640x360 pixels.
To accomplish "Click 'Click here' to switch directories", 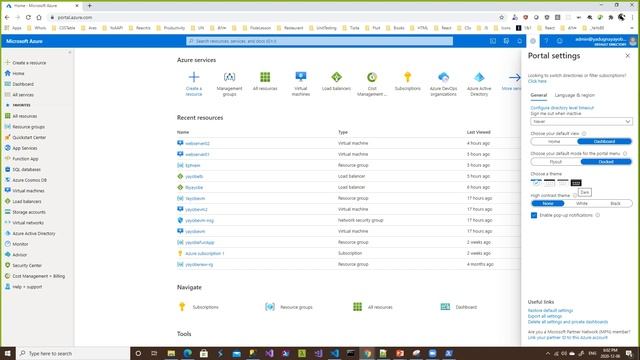I will click(x=537, y=81).
